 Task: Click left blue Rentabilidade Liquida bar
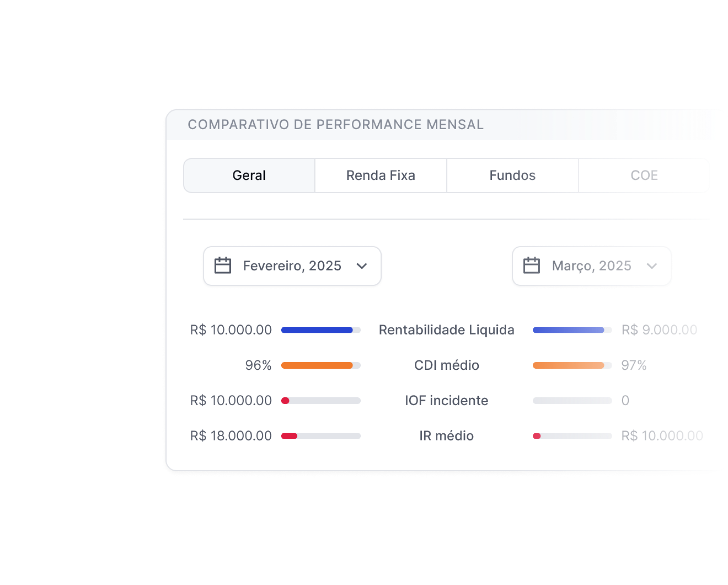[317, 330]
